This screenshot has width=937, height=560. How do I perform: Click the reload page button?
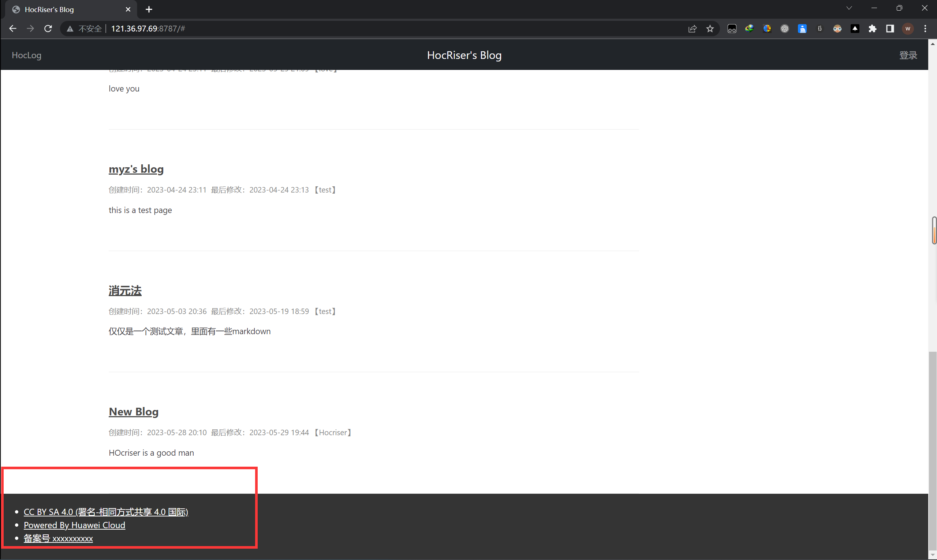(x=48, y=29)
